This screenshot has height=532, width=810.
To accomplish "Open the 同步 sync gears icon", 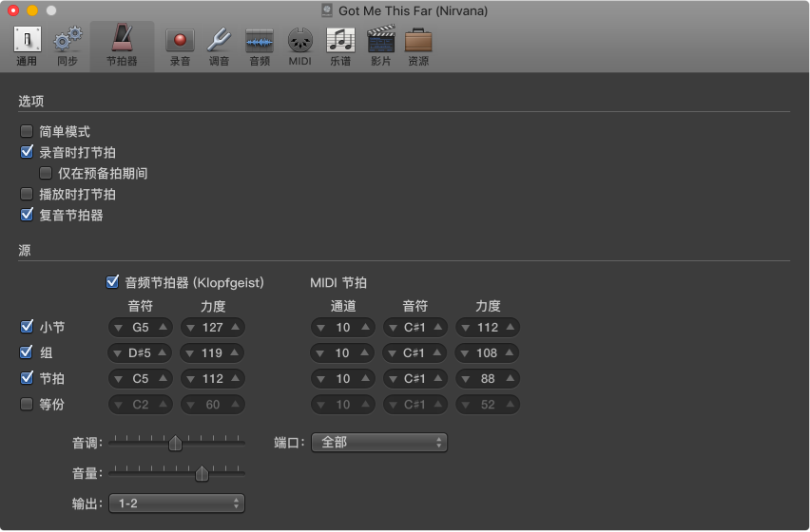I will (x=67, y=47).
